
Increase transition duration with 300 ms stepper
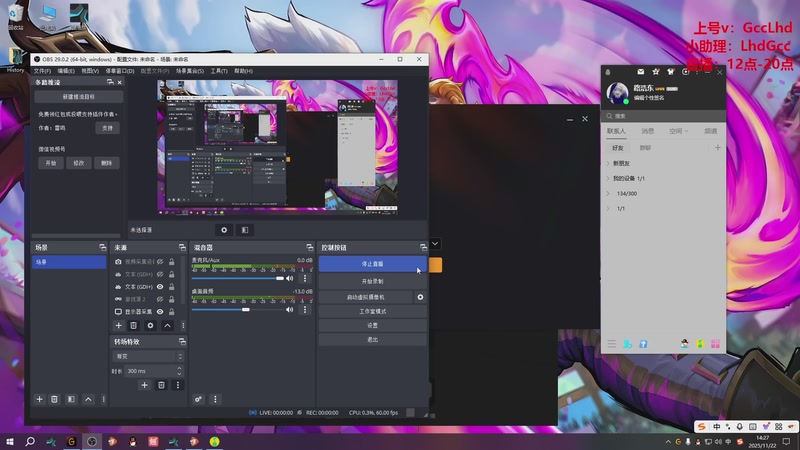point(179,368)
